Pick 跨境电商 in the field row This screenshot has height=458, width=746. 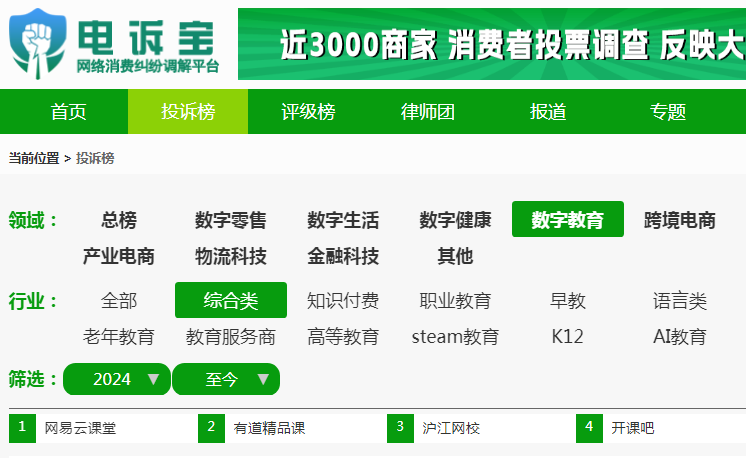680,220
